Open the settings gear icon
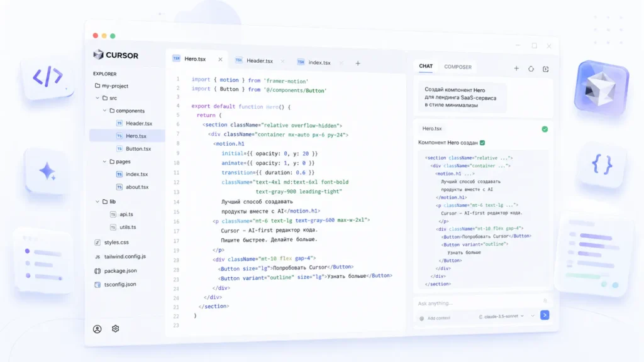 tap(116, 329)
